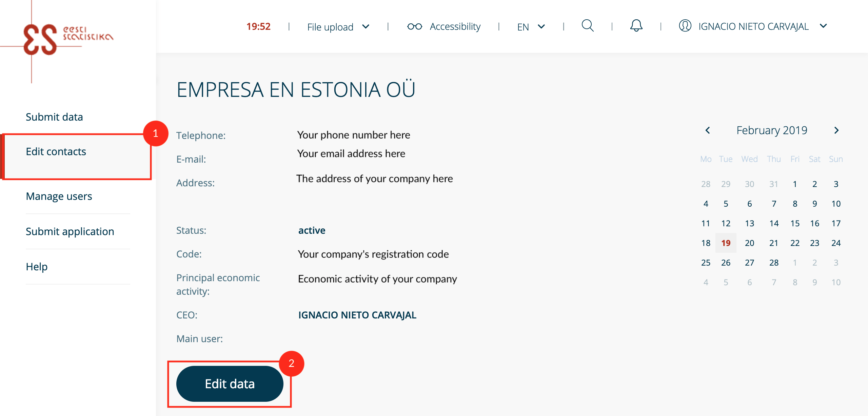This screenshot has height=416, width=868.
Task: Open the Help menu item
Action: pyautogui.click(x=37, y=267)
